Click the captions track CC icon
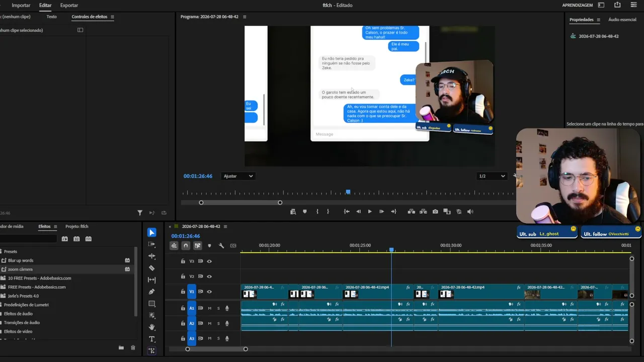The height and width of the screenshot is (362, 644). pos(233,245)
